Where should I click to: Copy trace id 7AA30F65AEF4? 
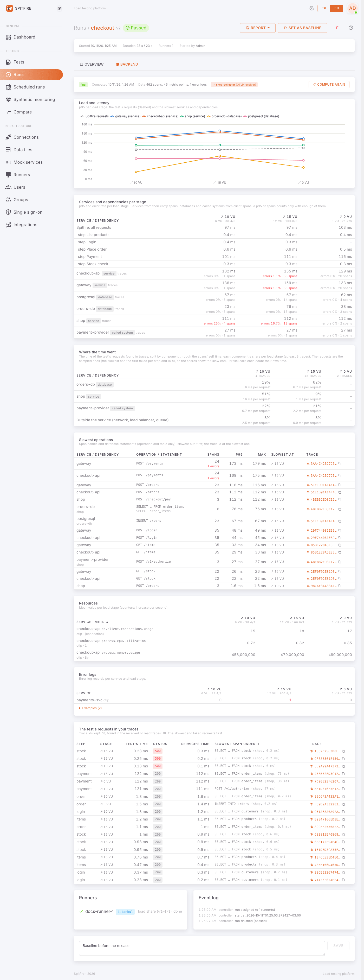[343, 880]
